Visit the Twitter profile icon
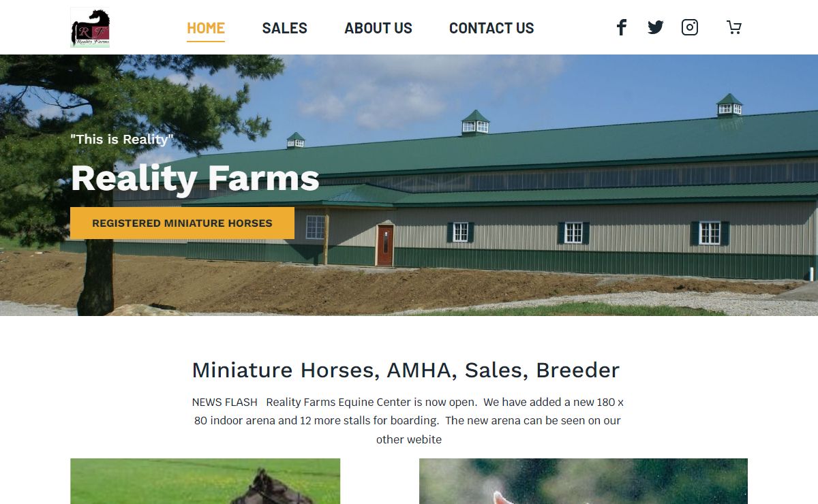 click(655, 27)
